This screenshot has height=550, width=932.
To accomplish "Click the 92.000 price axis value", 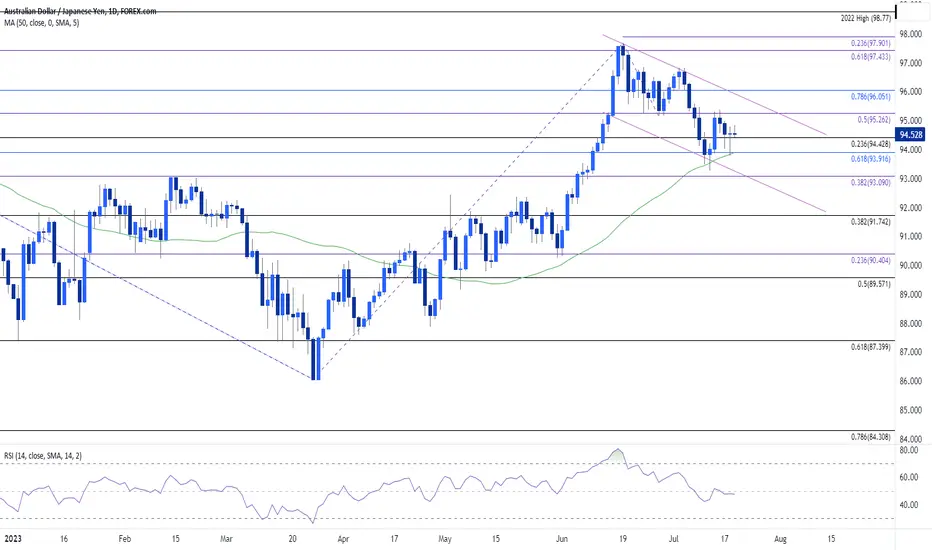I will tap(911, 208).
